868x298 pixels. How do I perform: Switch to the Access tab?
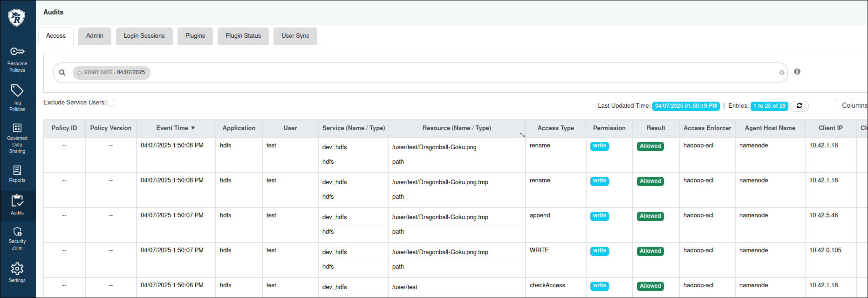pyautogui.click(x=56, y=36)
